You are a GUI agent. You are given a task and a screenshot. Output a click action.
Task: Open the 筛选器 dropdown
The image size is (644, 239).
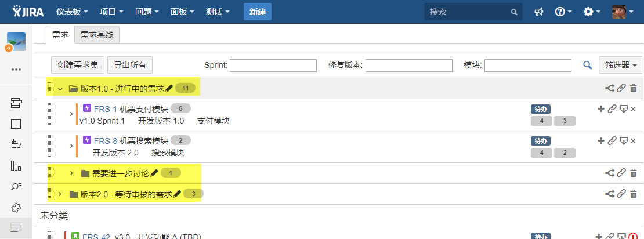click(x=621, y=66)
